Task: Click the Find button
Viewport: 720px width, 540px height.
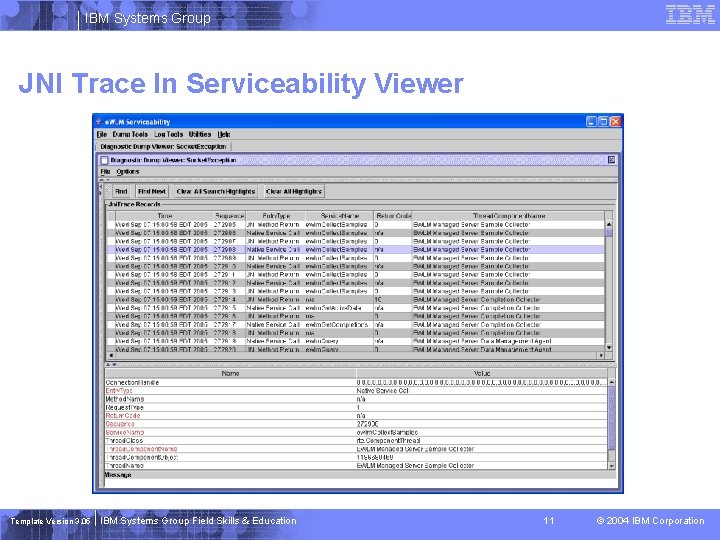Action: click(121, 191)
